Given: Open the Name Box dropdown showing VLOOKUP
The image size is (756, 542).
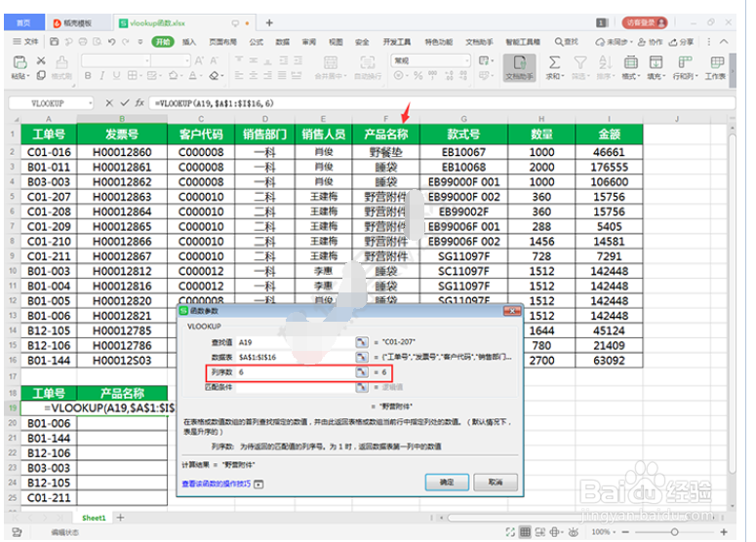Looking at the screenshot, I should (90, 103).
